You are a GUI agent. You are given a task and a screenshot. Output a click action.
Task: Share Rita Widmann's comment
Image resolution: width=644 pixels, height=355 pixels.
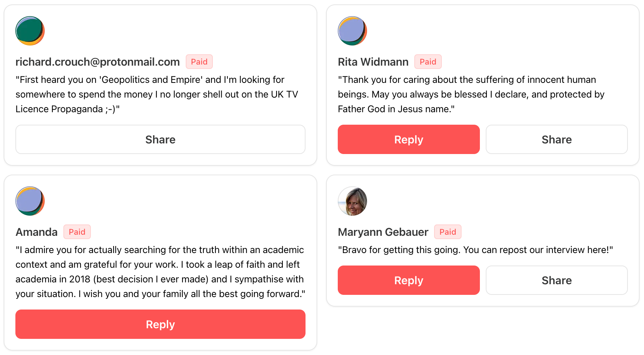(556, 139)
